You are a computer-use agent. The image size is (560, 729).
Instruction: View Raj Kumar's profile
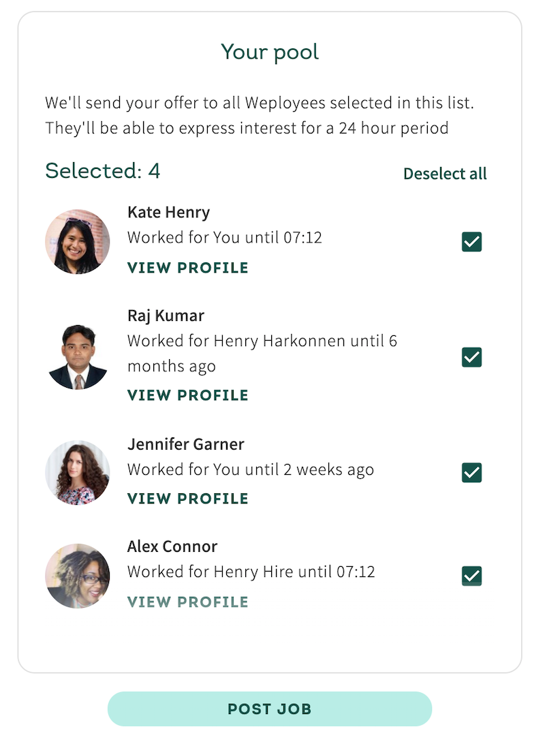click(x=187, y=395)
